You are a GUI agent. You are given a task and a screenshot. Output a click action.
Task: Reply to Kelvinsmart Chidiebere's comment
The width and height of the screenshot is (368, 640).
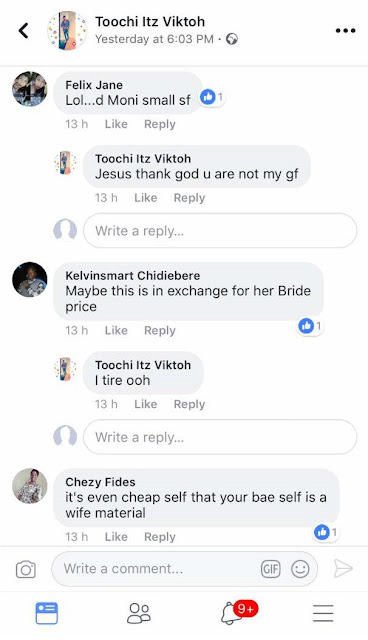pyautogui.click(x=160, y=330)
